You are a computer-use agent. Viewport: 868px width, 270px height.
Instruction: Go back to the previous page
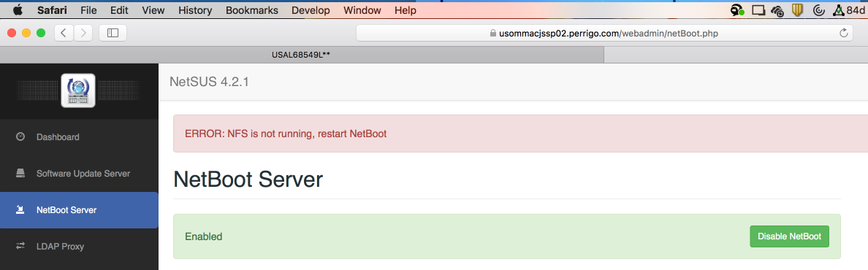point(64,33)
